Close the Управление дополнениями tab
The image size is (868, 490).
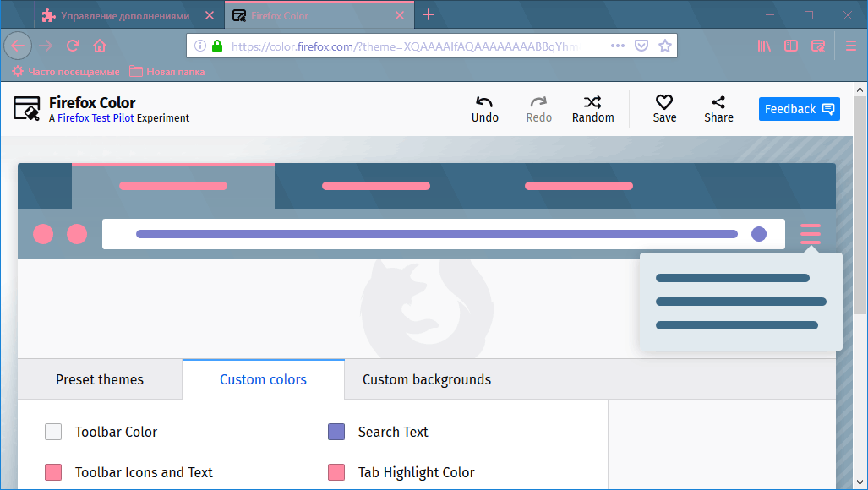click(x=210, y=15)
